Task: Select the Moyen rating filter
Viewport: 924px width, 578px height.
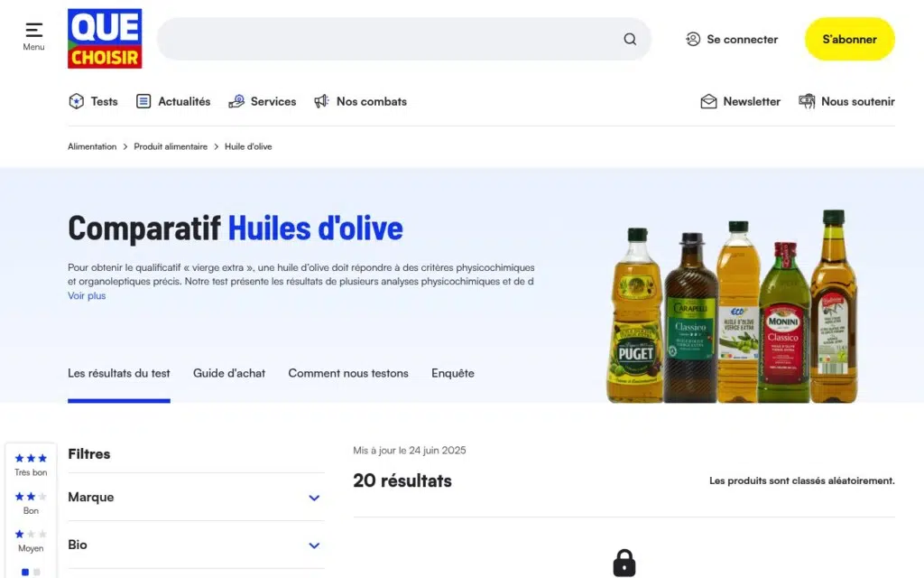Action: coord(31,540)
